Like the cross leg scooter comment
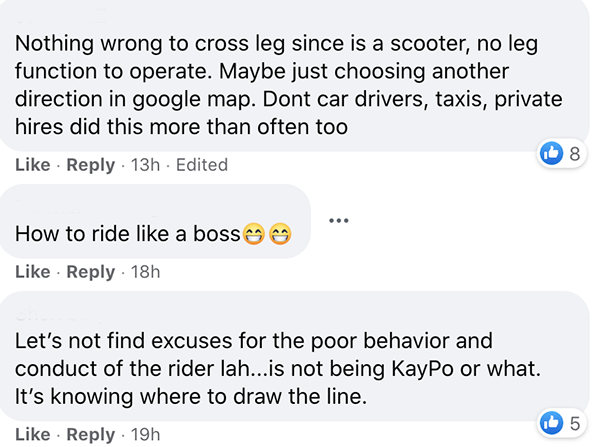 coord(33,165)
